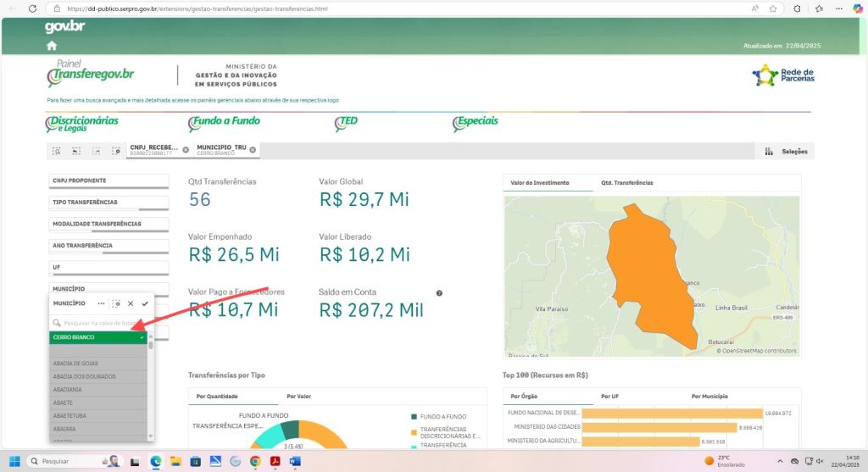Click the MUNICÍPIO list scrollbar down arrow
Screen dimensions: 868x472
151,436
